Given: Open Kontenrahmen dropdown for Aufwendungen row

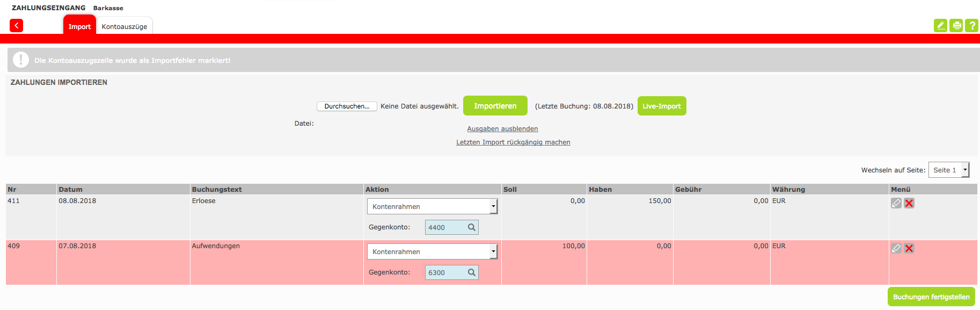Looking at the screenshot, I should [x=432, y=251].
